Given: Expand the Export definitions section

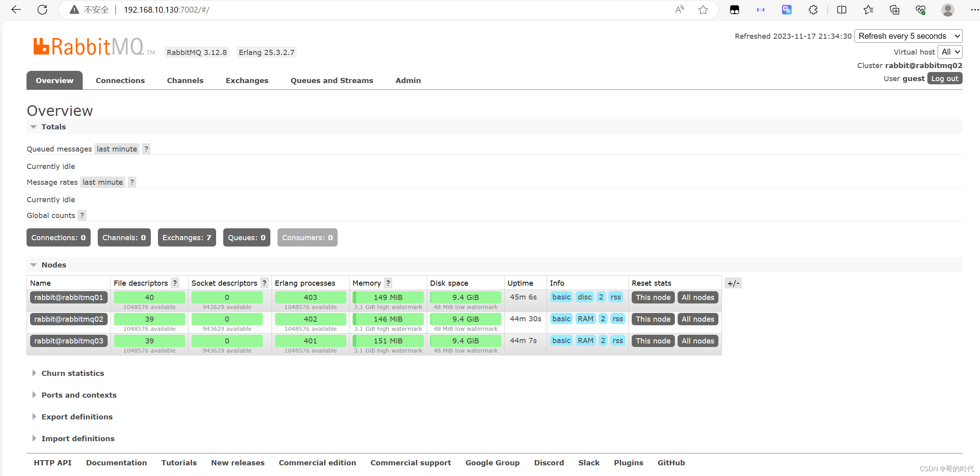Looking at the screenshot, I should tap(77, 417).
